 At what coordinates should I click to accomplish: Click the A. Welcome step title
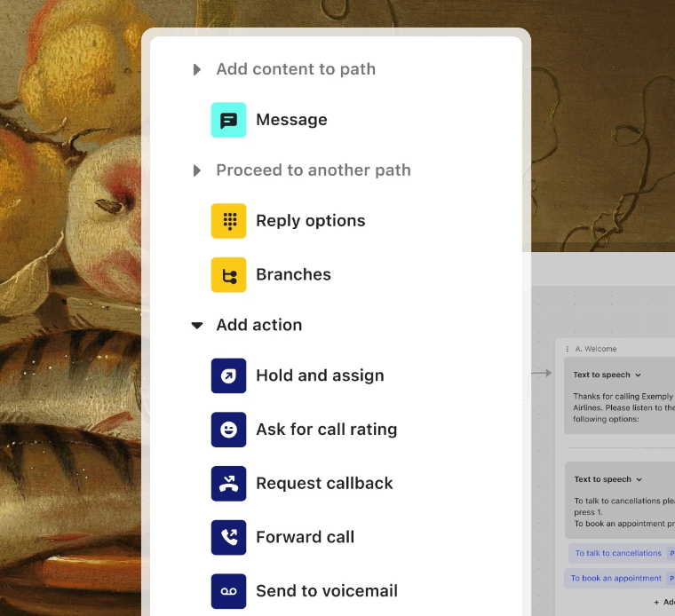coord(596,350)
